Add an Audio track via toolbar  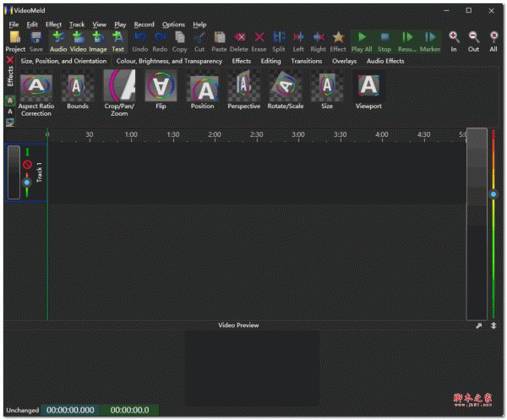point(58,42)
